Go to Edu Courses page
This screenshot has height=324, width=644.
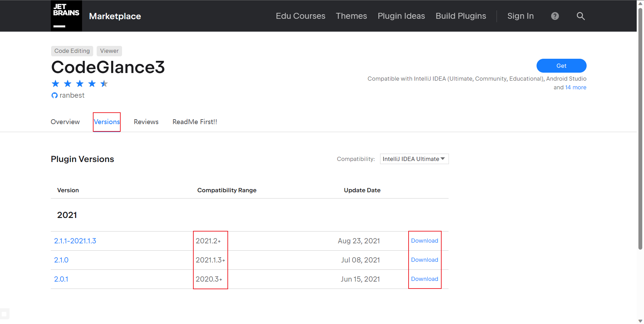[x=300, y=16]
